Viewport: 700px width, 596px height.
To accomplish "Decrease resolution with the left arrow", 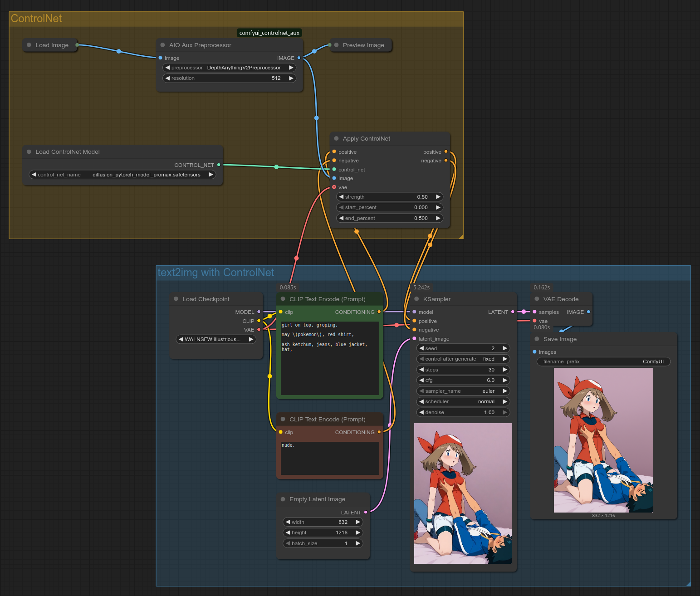I will coord(167,78).
